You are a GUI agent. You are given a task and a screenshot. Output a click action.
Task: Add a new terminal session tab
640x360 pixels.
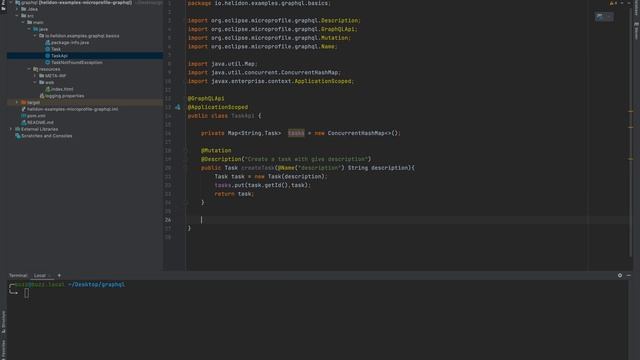click(59, 276)
